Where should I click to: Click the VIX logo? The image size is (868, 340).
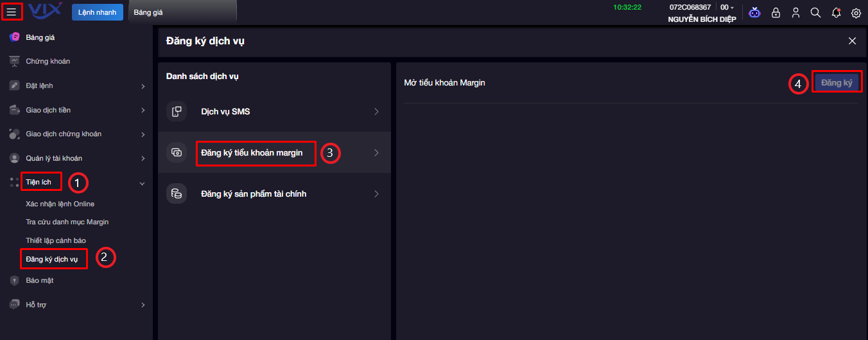45,9
